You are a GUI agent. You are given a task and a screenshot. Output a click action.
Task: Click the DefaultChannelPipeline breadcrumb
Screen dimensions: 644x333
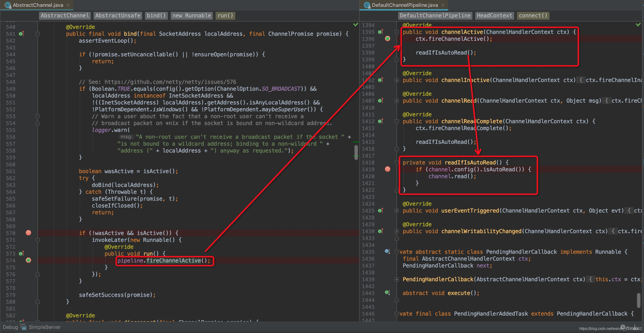coord(435,16)
